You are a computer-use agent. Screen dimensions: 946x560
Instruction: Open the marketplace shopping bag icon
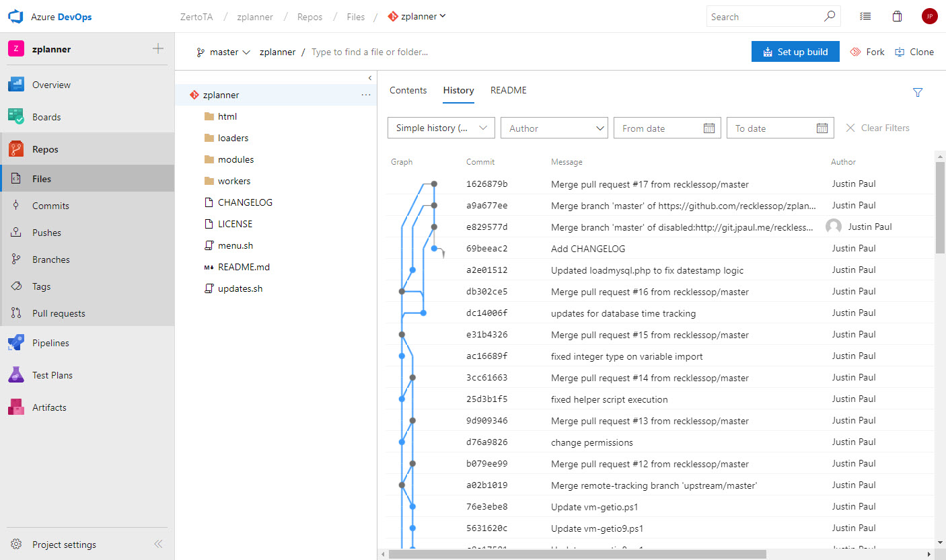897,17
